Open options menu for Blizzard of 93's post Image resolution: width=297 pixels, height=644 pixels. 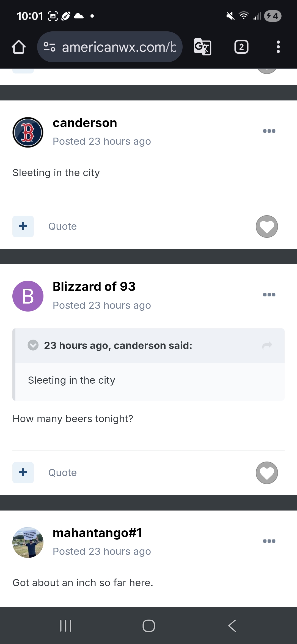point(269,295)
